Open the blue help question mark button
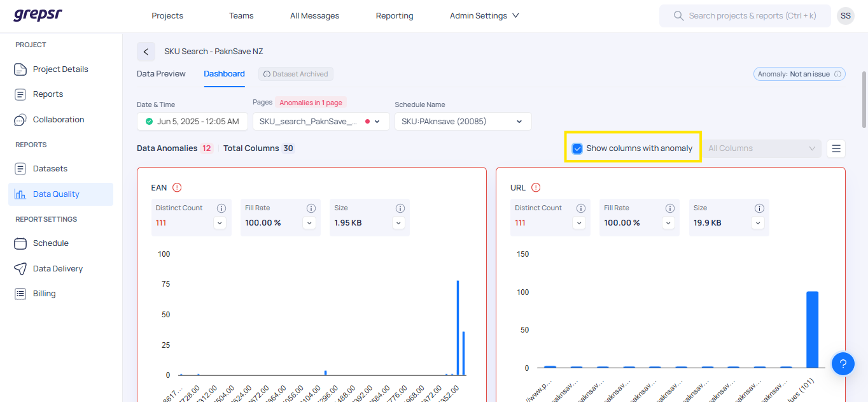This screenshot has height=402, width=868. pyautogui.click(x=843, y=364)
